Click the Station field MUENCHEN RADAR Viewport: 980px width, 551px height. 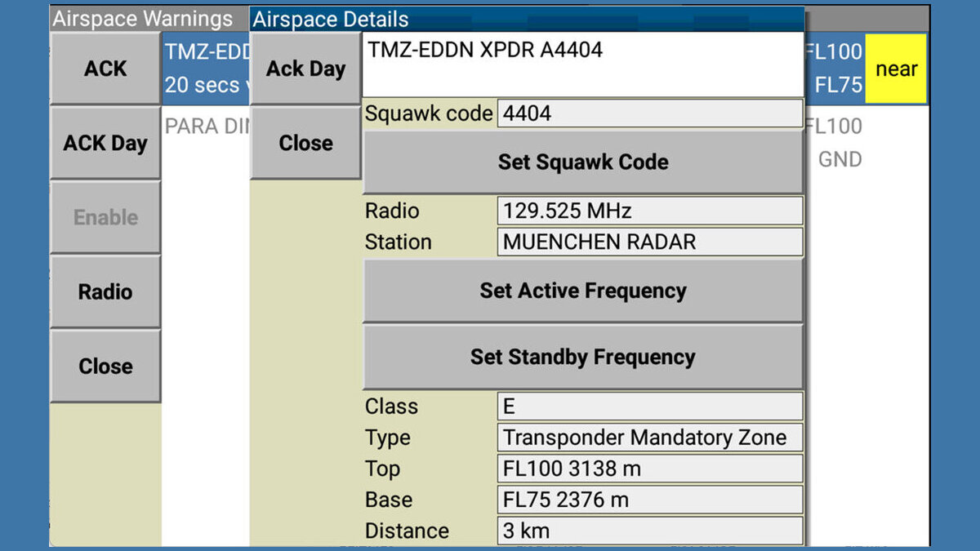(649, 242)
